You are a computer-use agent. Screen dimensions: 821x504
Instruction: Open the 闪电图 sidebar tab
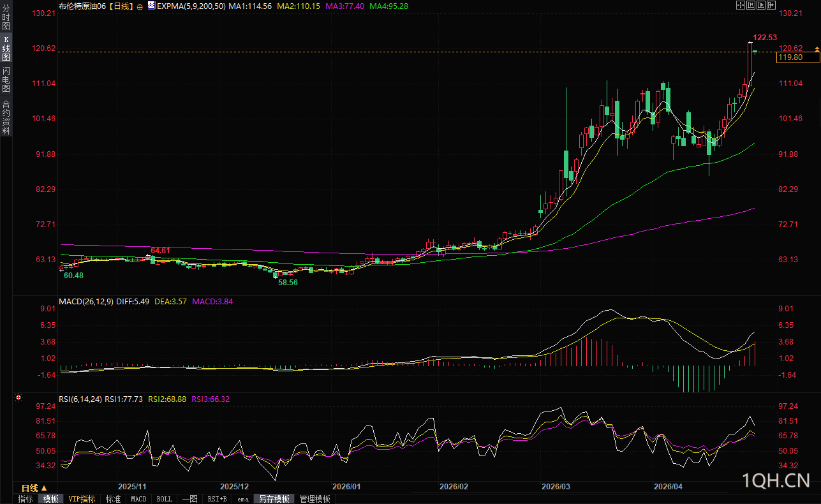pyautogui.click(x=6, y=79)
